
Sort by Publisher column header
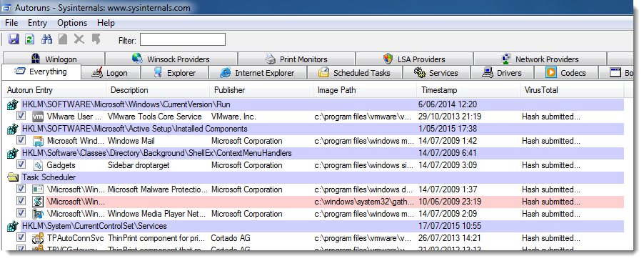pyautogui.click(x=261, y=90)
